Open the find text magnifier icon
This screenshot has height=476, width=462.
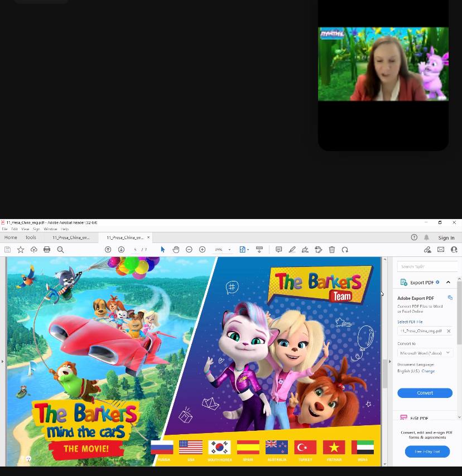pos(60,250)
